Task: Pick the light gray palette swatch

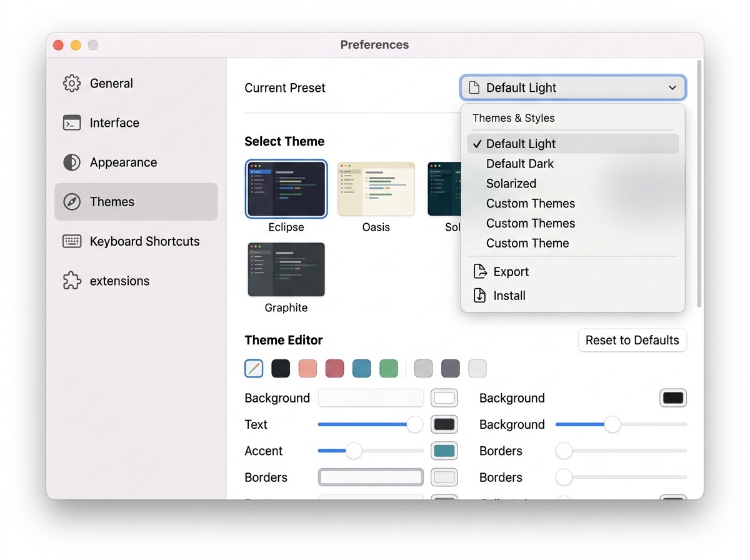Action: [x=423, y=368]
